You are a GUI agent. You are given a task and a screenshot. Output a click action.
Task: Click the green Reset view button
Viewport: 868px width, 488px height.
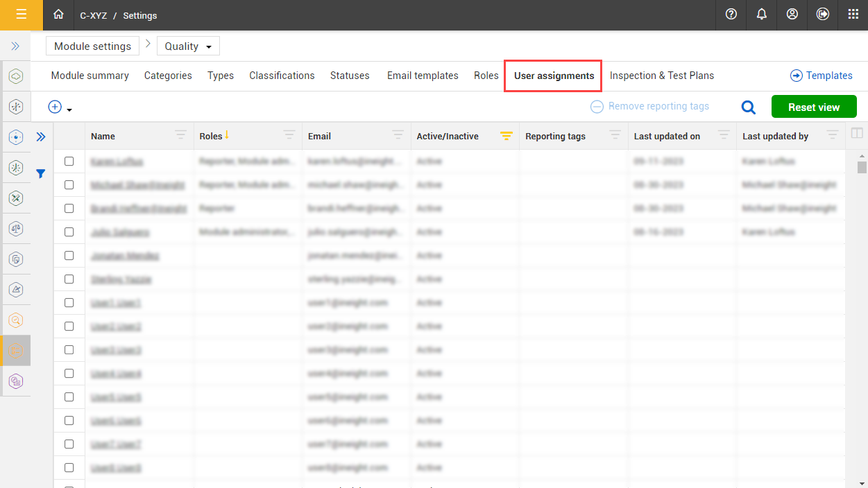[x=813, y=107]
